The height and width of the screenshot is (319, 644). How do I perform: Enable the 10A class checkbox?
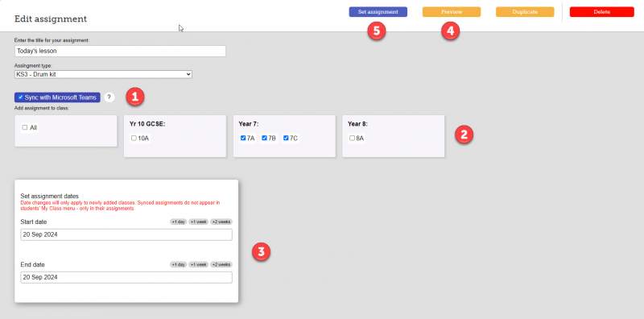click(134, 138)
